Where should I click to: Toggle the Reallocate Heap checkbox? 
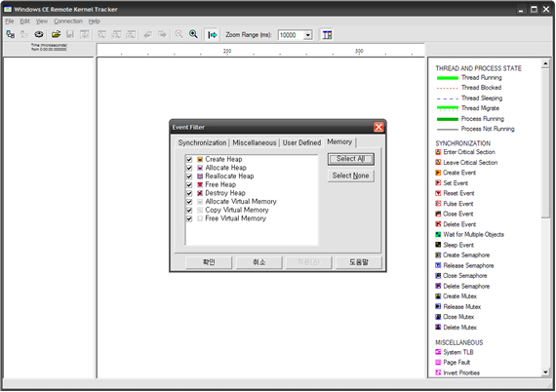click(189, 176)
